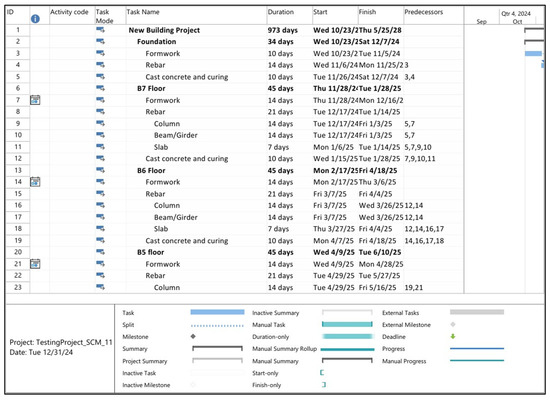Image resolution: width=550 pixels, height=400 pixels.
Task: Click calendar constraint icon on row 14
Action: click(35, 182)
